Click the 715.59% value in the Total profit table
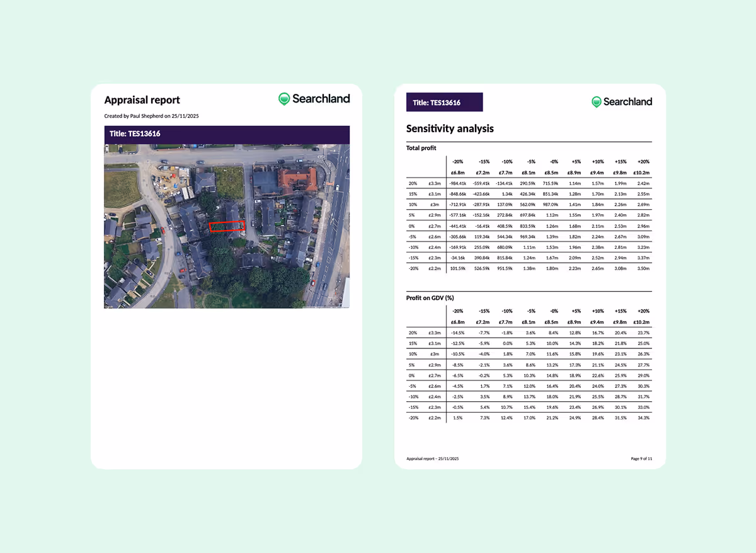Viewport: 756px width, 553px height. pyautogui.click(x=553, y=183)
